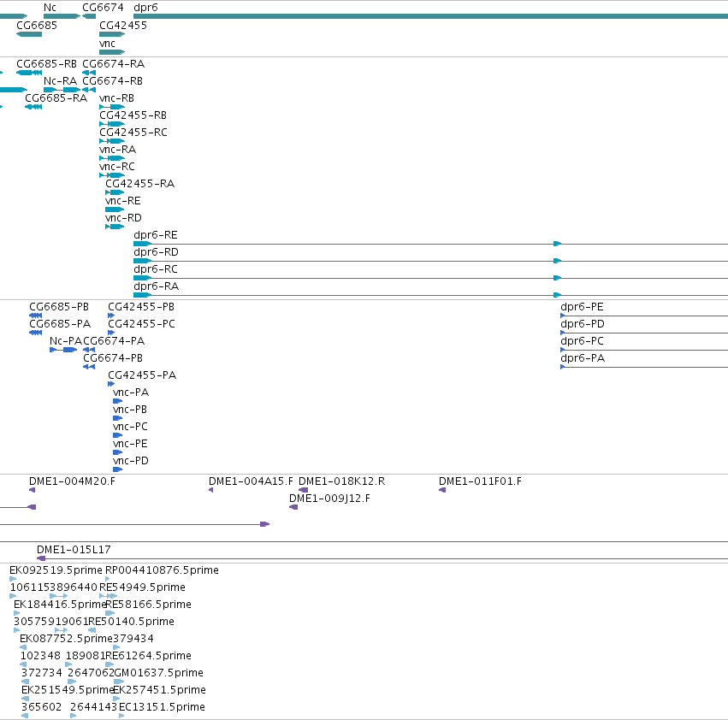The image size is (728, 720).
Task: Click the CG6685 gene label
Action: tap(37, 26)
